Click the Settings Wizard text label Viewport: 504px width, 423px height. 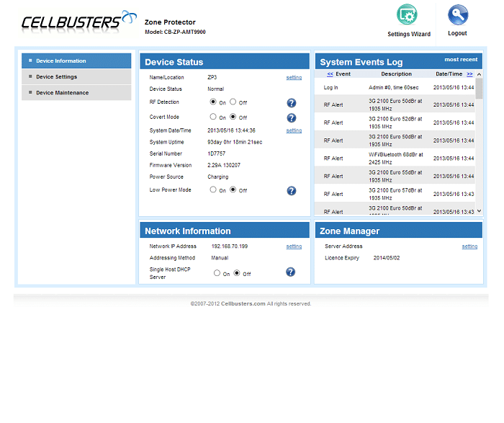(409, 34)
